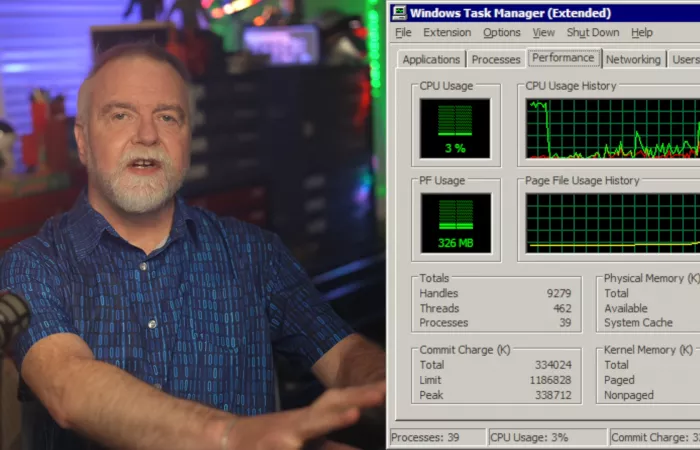Open the File menu

(x=403, y=33)
